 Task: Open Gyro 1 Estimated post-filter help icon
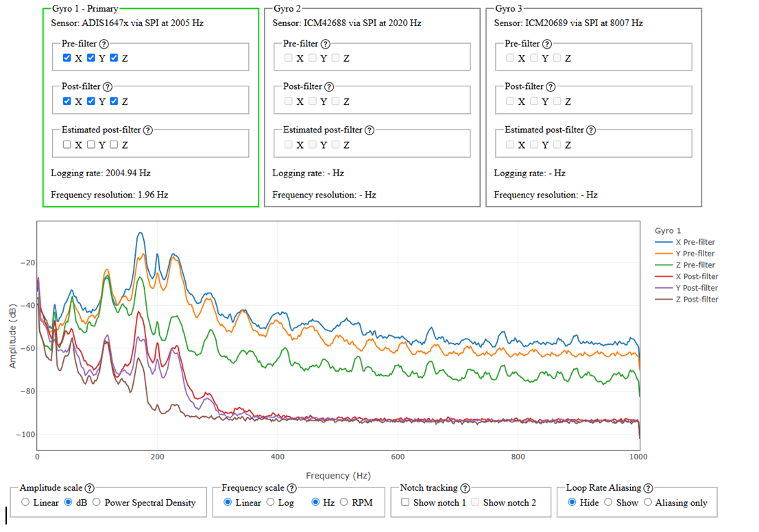pos(148,130)
